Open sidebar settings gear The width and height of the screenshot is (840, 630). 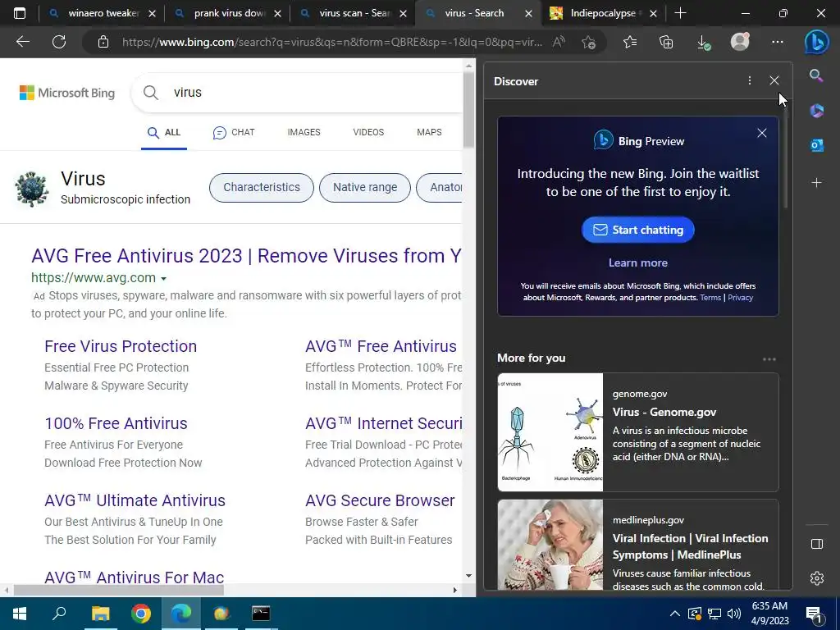click(x=816, y=578)
